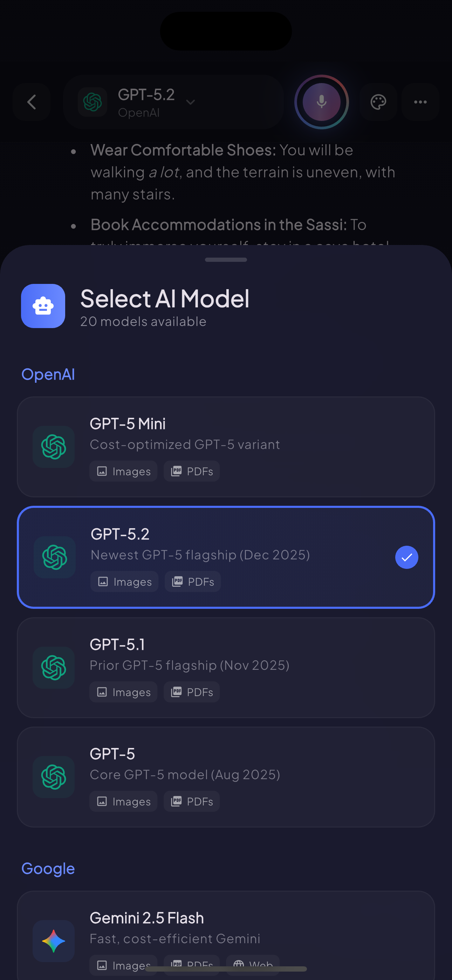Screen dimensions: 452x980
Task: Tap the PDFs badge icon under GPT-5
Action: tap(177, 801)
